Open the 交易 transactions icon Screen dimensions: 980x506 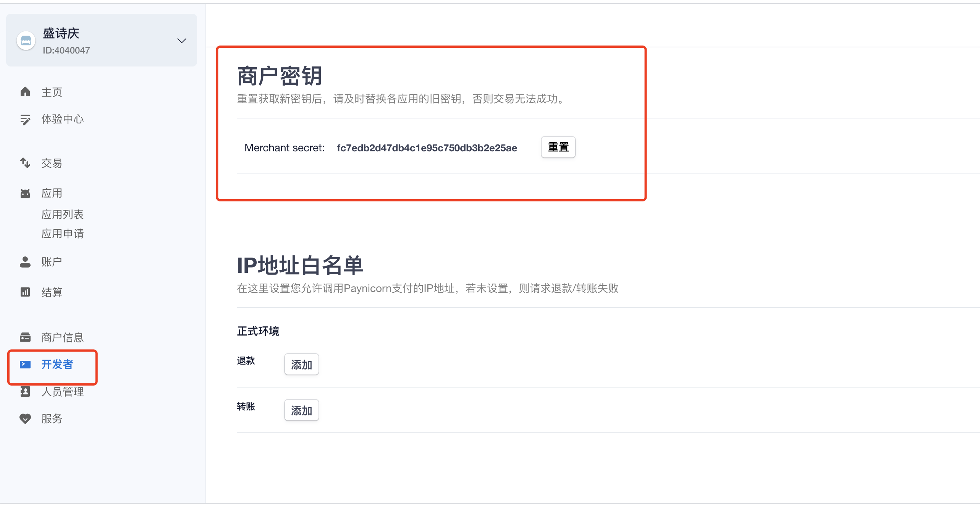tap(25, 163)
